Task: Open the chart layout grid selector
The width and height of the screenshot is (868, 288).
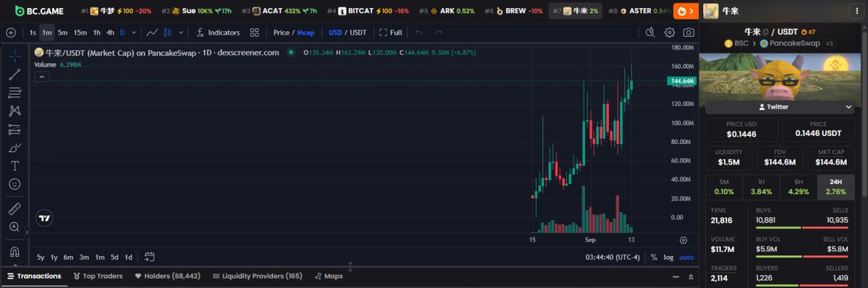Action: (x=255, y=33)
